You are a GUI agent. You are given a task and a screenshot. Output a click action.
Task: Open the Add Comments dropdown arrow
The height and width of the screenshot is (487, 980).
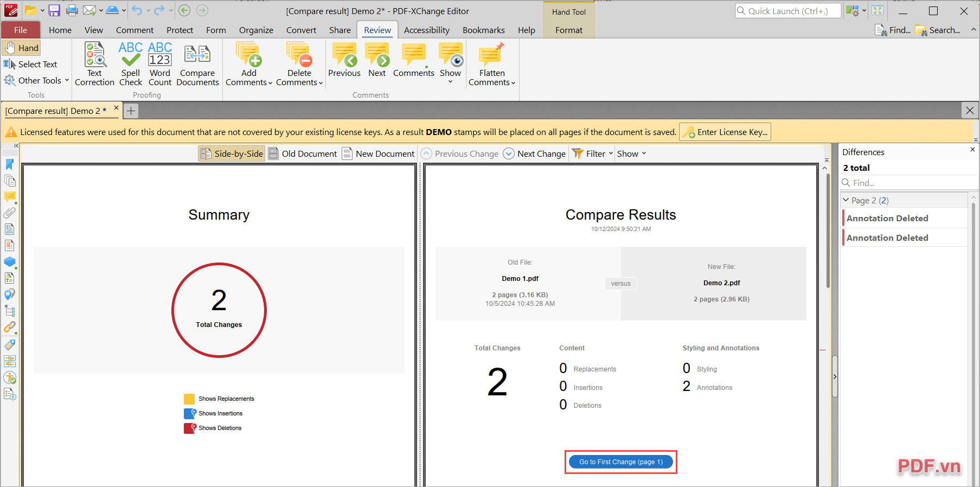[270, 83]
